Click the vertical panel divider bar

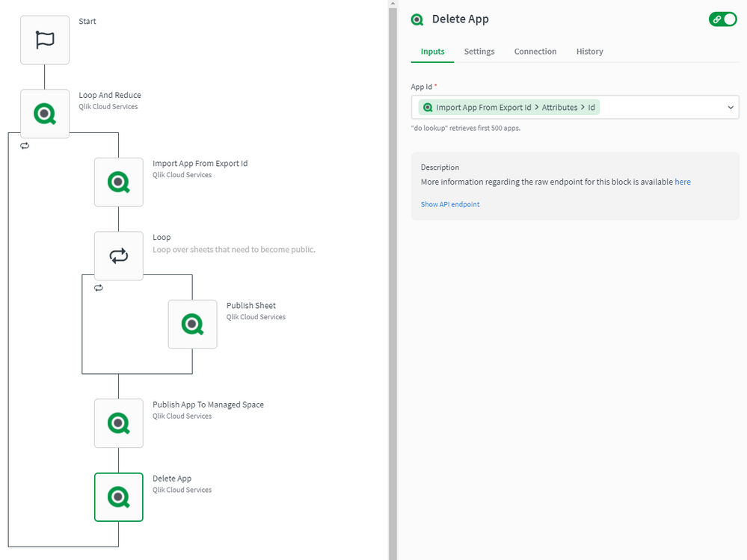(393, 280)
